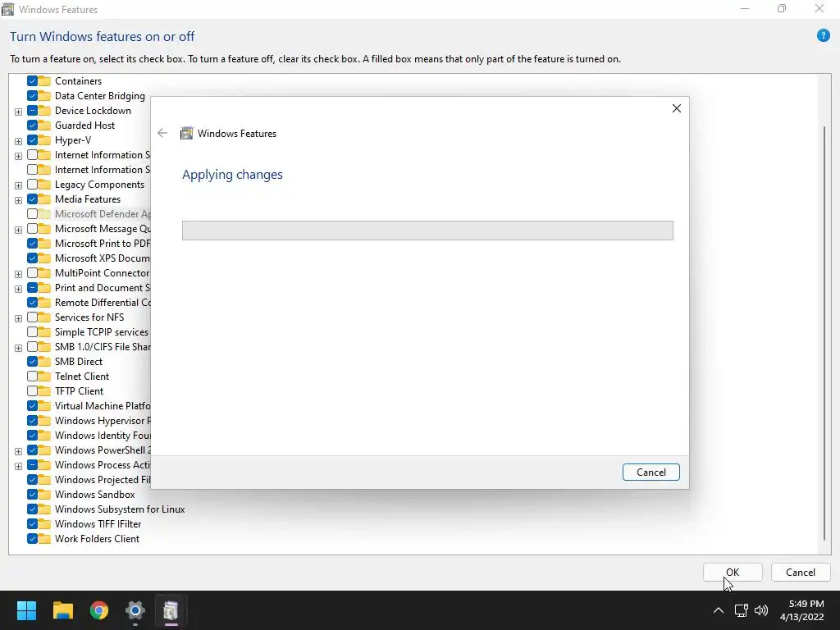The width and height of the screenshot is (840, 630).
Task: Launch Google Chrome from taskbar
Action: [99, 610]
